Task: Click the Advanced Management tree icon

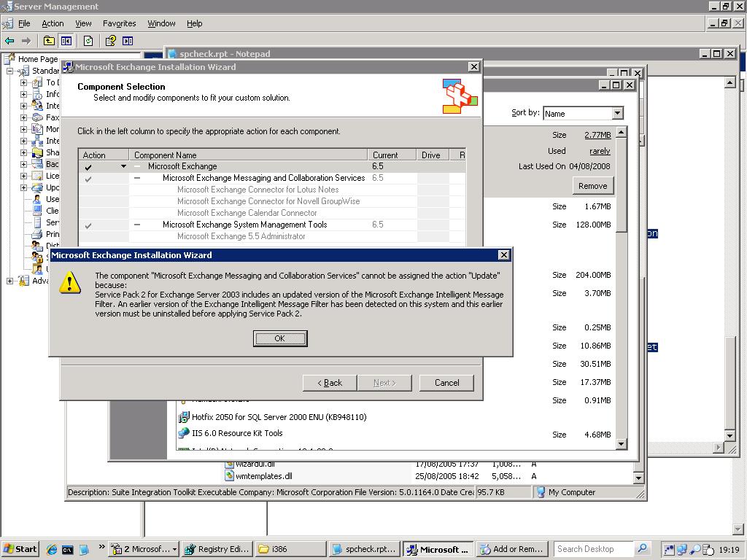Action: click(x=23, y=281)
